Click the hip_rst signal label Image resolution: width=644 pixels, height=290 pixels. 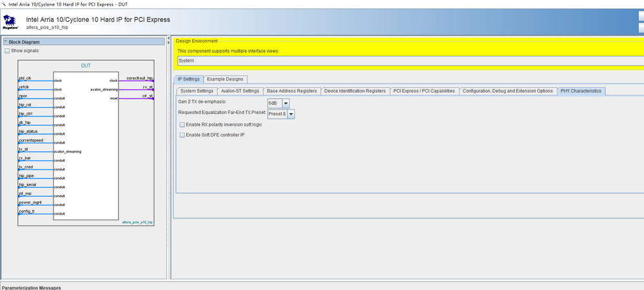point(24,105)
